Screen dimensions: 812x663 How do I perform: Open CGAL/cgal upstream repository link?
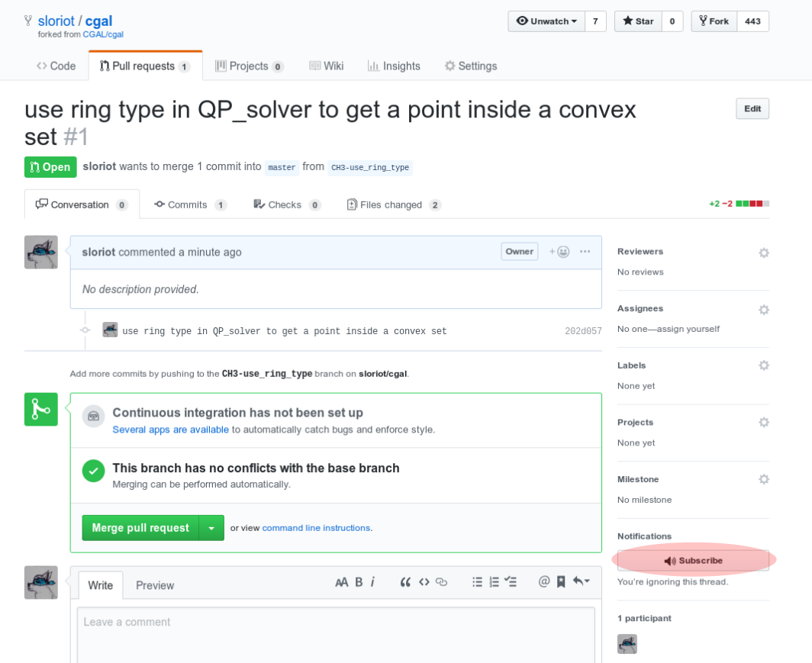pyautogui.click(x=103, y=34)
